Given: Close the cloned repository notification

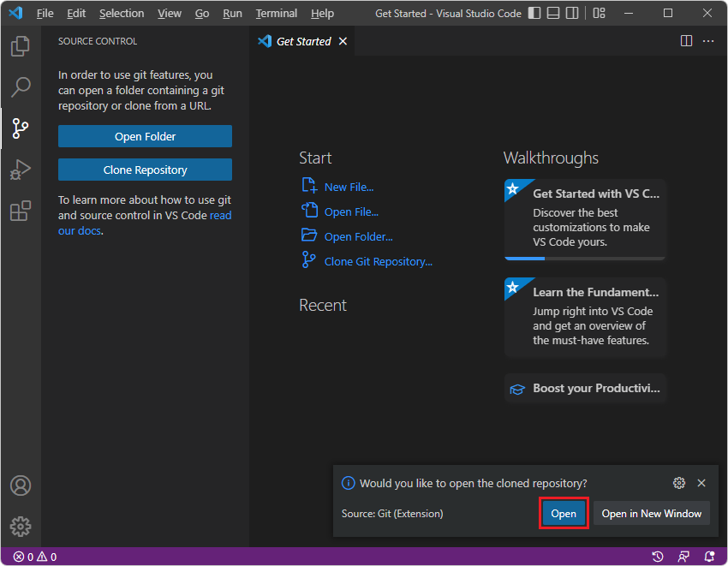Looking at the screenshot, I should [701, 483].
